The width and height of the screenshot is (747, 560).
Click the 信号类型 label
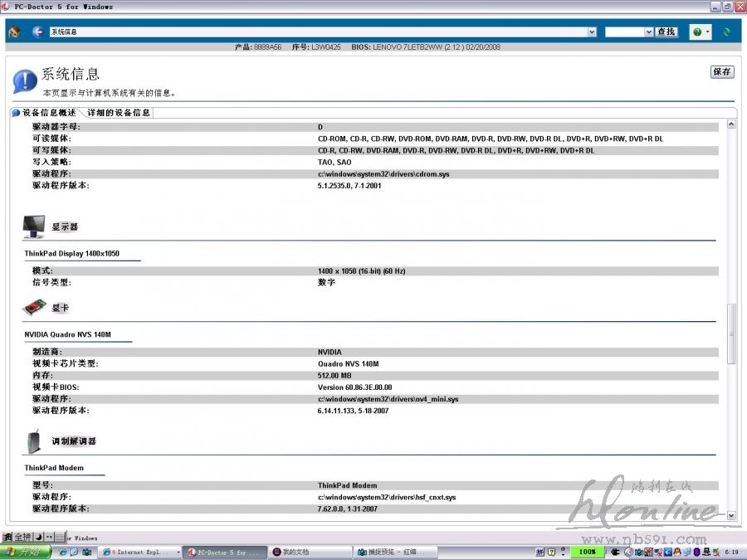(52, 282)
